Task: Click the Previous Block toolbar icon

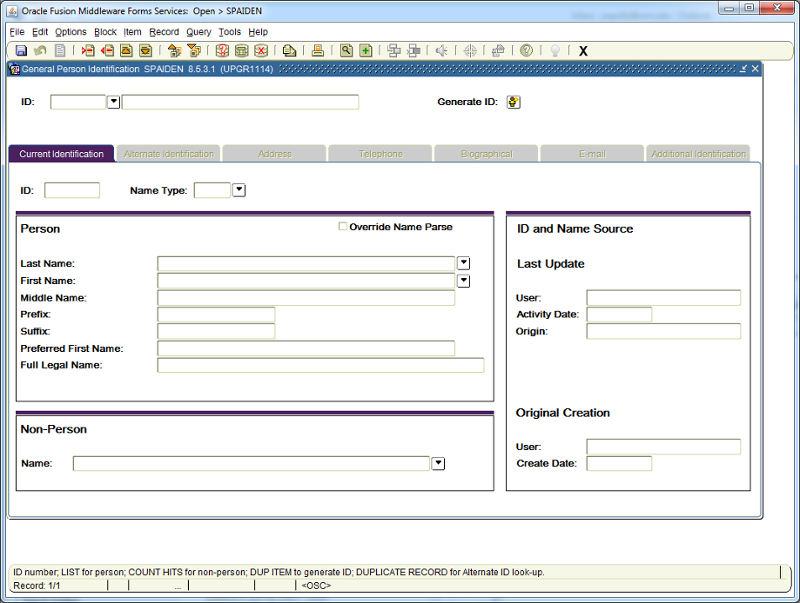Action: [174, 51]
